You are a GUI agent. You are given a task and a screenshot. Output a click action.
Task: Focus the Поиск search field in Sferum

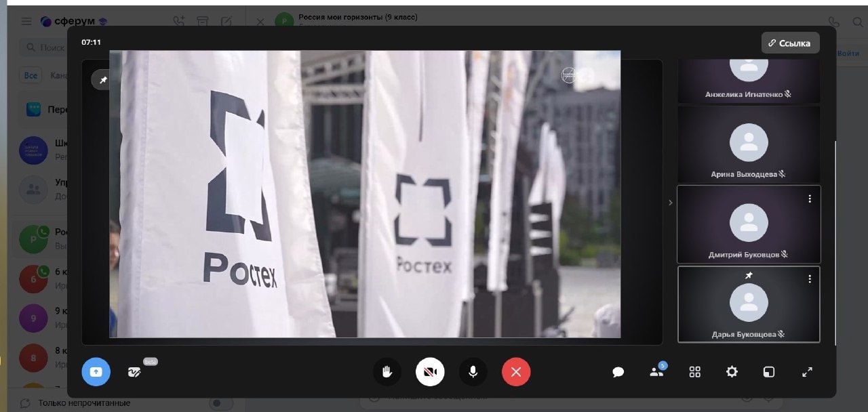tap(44, 48)
